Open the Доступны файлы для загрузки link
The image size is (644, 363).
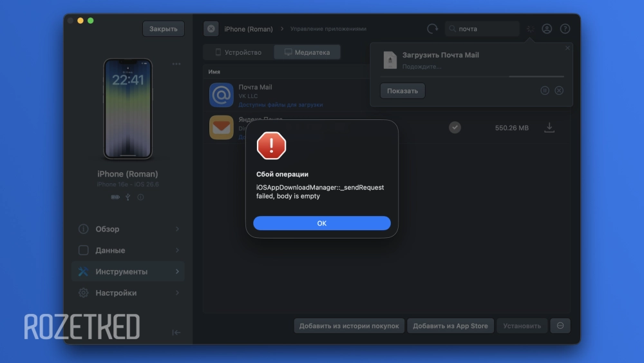coord(281,105)
